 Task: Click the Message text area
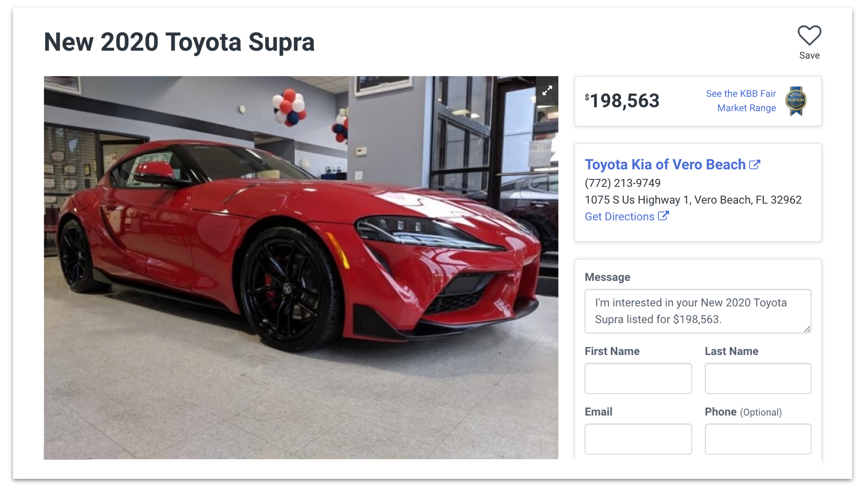click(697, 311)
